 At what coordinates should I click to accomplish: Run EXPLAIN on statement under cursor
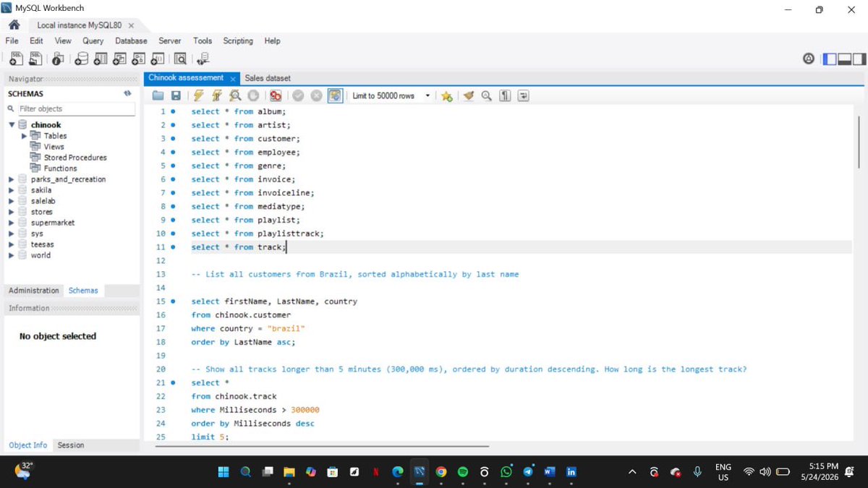coord(235,95)
